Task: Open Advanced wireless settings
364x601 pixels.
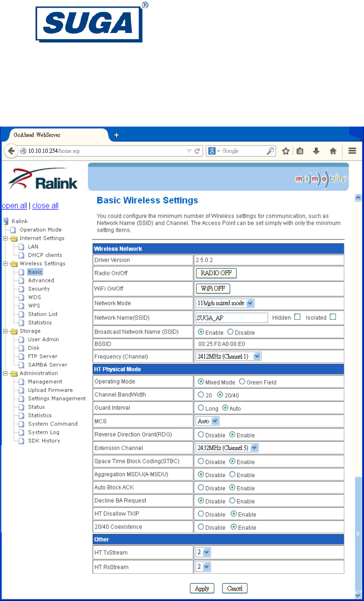Action: coord(41,280)
